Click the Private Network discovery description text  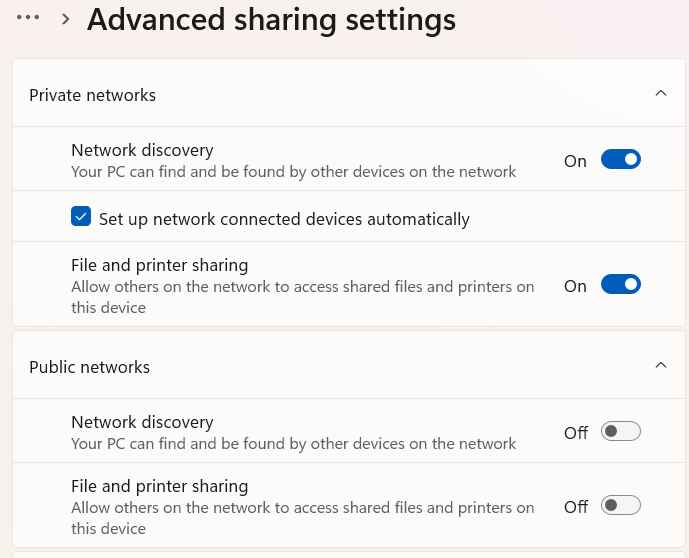(293, 171)
